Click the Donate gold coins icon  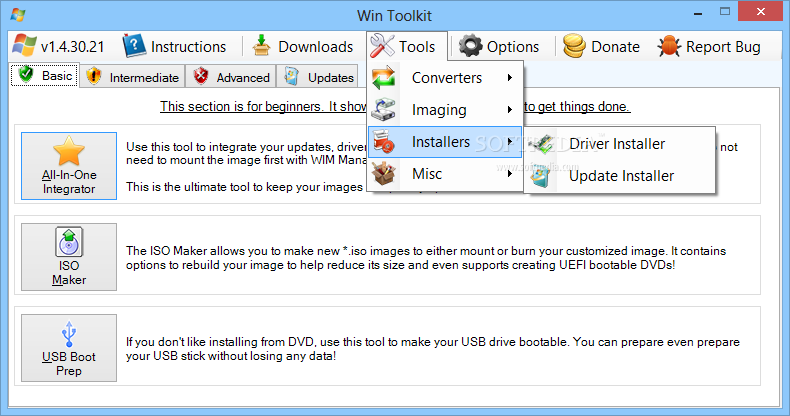pos(574,46)
